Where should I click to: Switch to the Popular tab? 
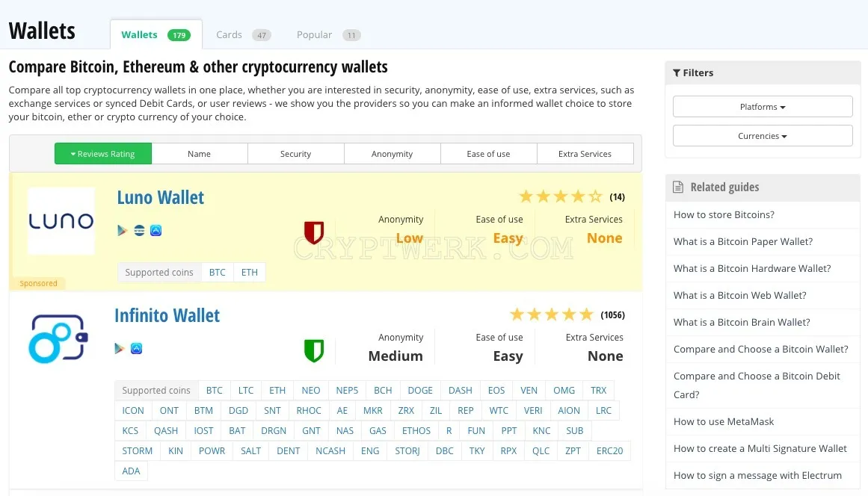click(328, 35)
